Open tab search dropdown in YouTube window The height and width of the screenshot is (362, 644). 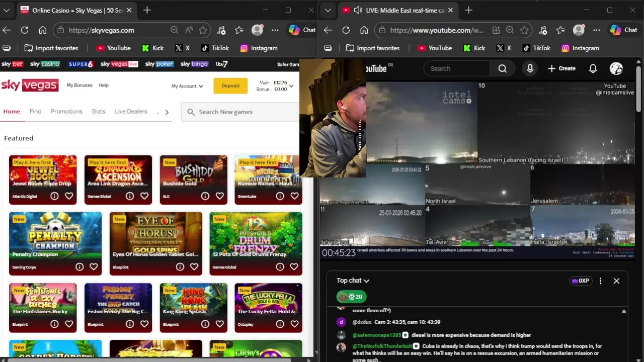[328, 10]
